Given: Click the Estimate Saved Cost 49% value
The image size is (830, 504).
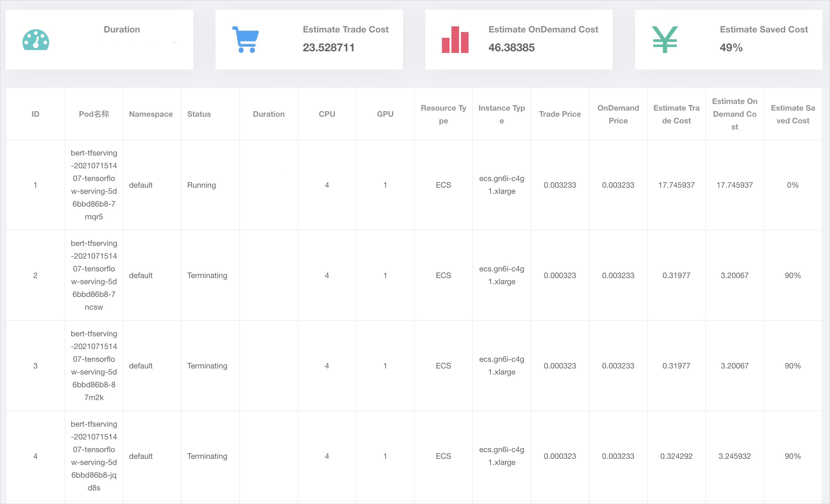Looking at the screenshot, I should tap(731, 47).
